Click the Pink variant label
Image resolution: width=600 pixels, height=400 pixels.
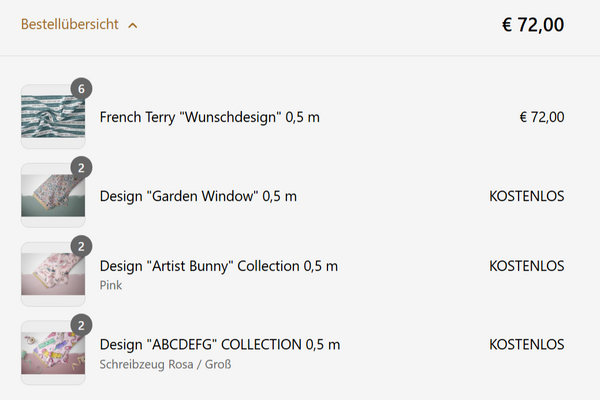(111, 285)
